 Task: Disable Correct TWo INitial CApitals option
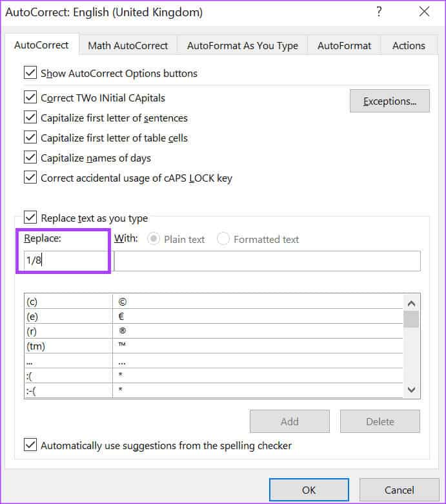[x=30, y=98]
